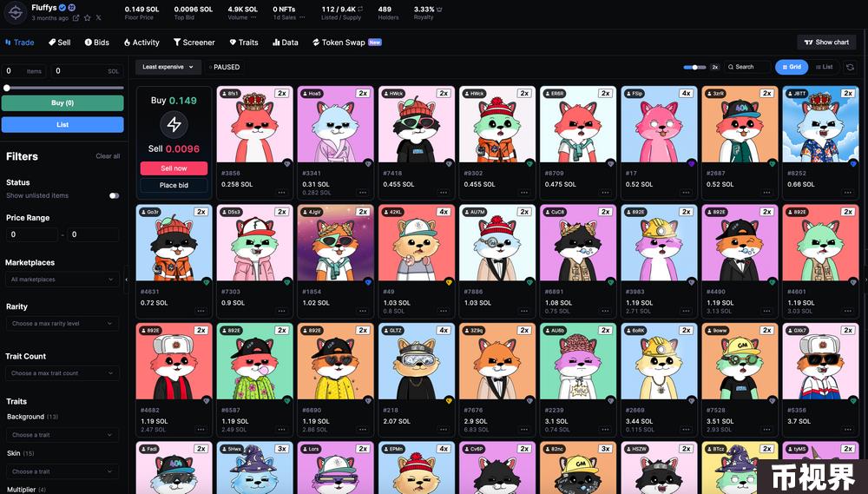Screen dimensions: 868x494
Task: Open the Sell tab
Action: point(59,42)
